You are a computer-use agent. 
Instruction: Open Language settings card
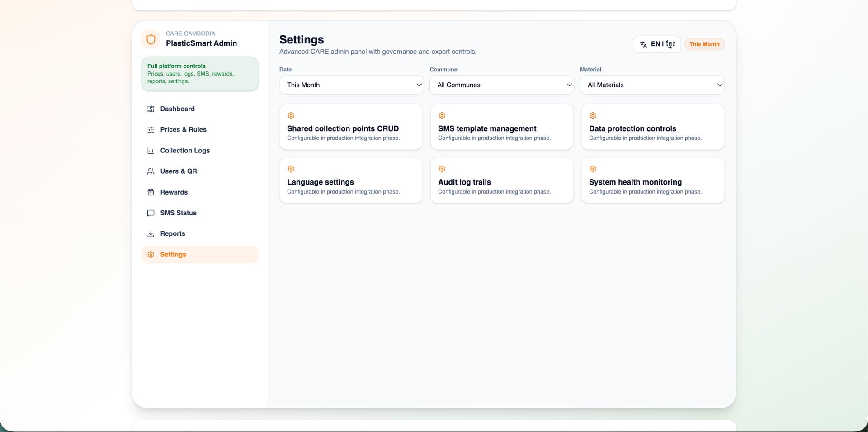pos(351,180)
